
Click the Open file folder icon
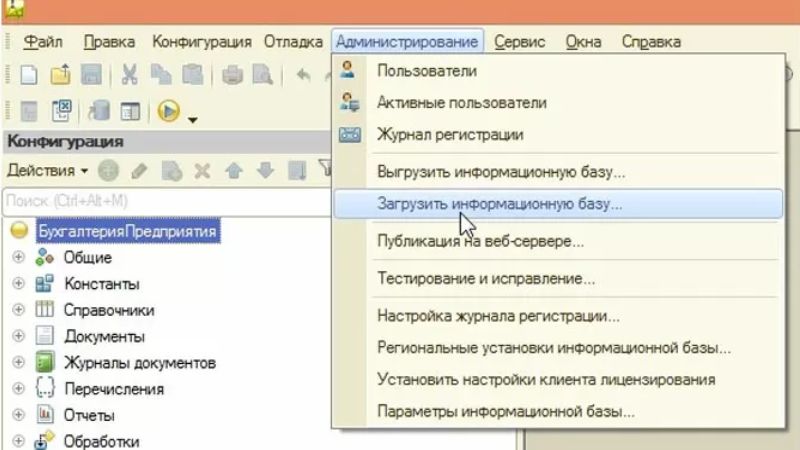coord(60,75)
